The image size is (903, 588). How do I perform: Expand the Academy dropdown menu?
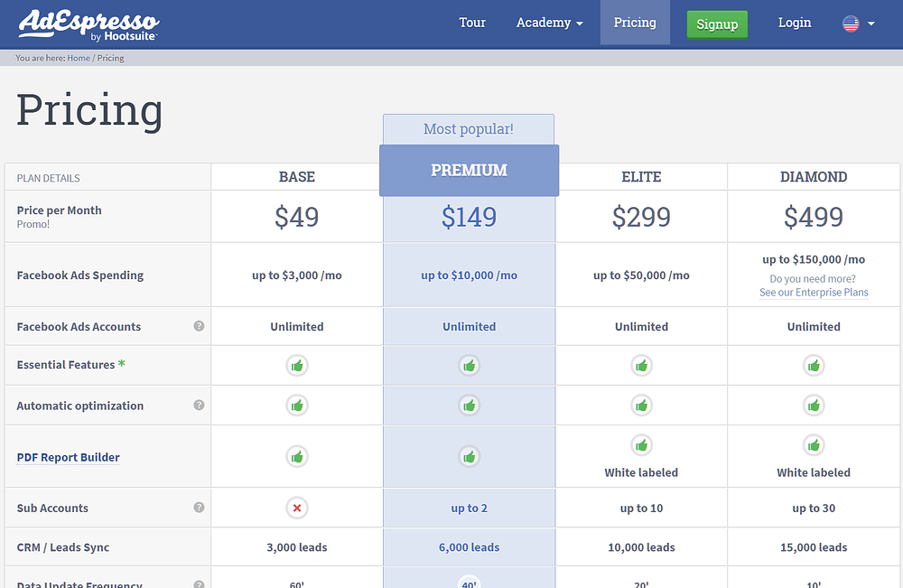click(x=549, y=23)
